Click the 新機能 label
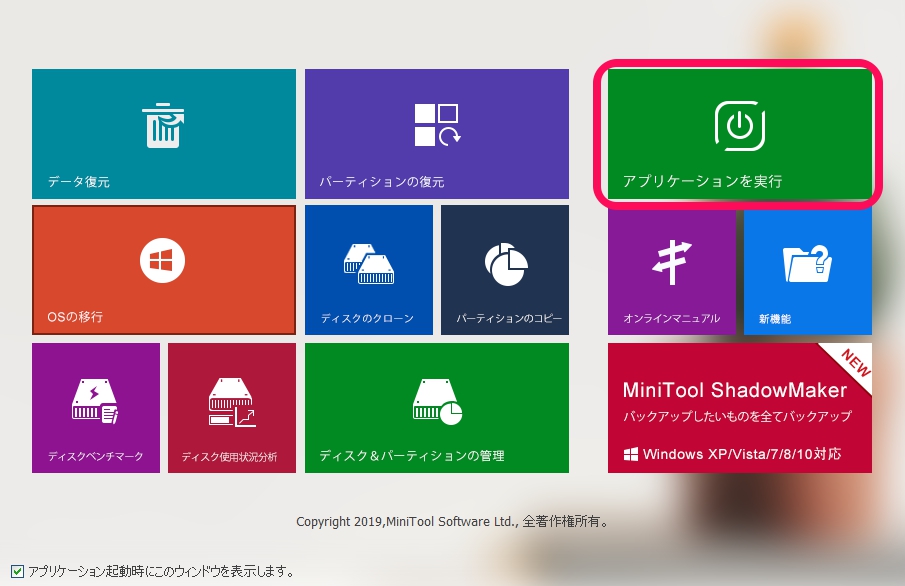905x586 pixels. point(775,319)
